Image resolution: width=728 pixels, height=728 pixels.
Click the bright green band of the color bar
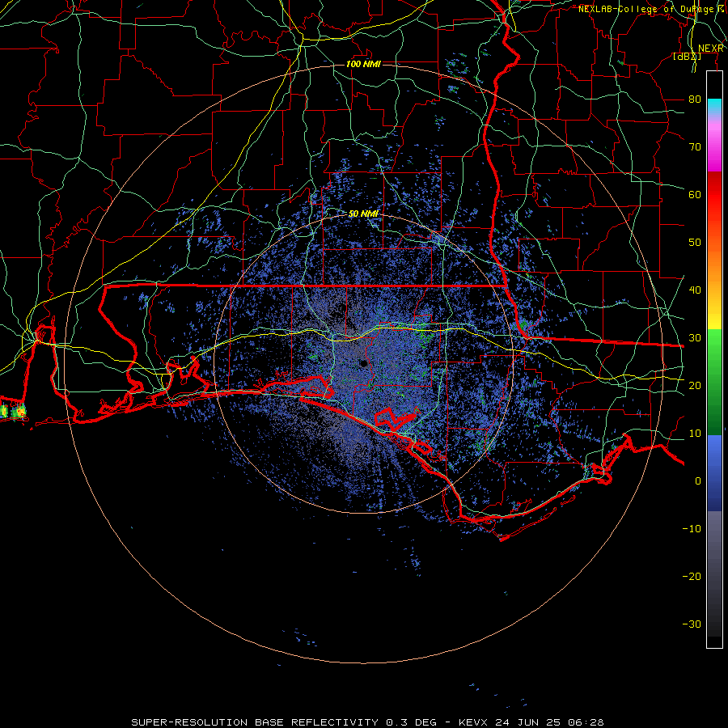(714, 349)
